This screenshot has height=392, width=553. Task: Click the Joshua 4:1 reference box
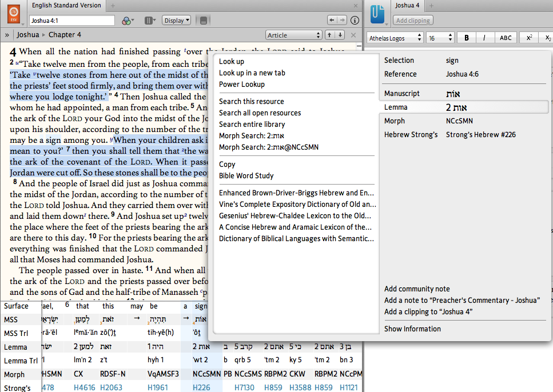(x=72, y=21)
